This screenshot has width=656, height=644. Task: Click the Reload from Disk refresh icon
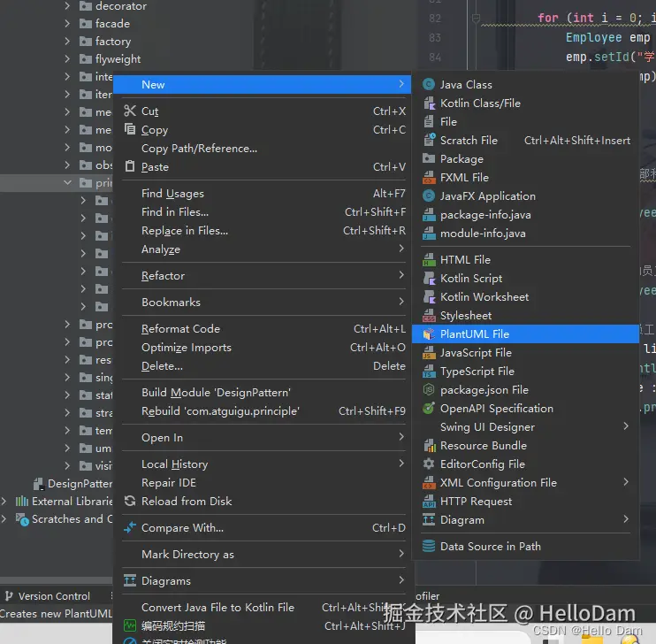pos(130,501)
